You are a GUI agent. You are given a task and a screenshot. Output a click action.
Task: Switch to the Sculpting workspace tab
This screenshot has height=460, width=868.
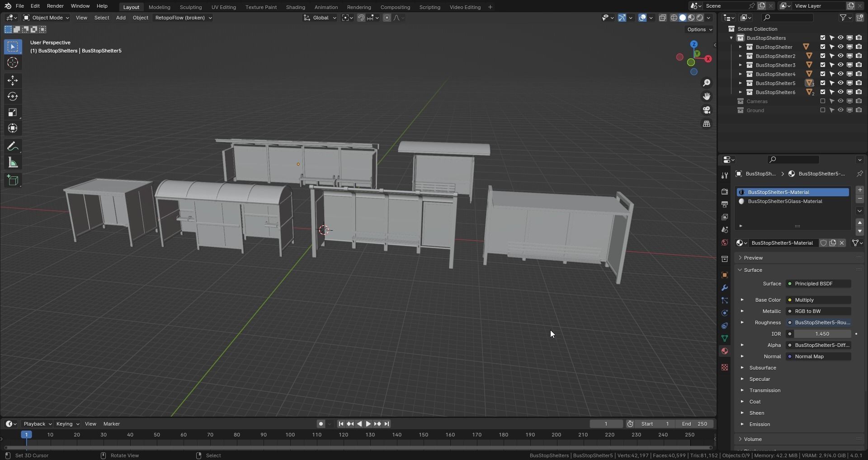pos(191,7)
